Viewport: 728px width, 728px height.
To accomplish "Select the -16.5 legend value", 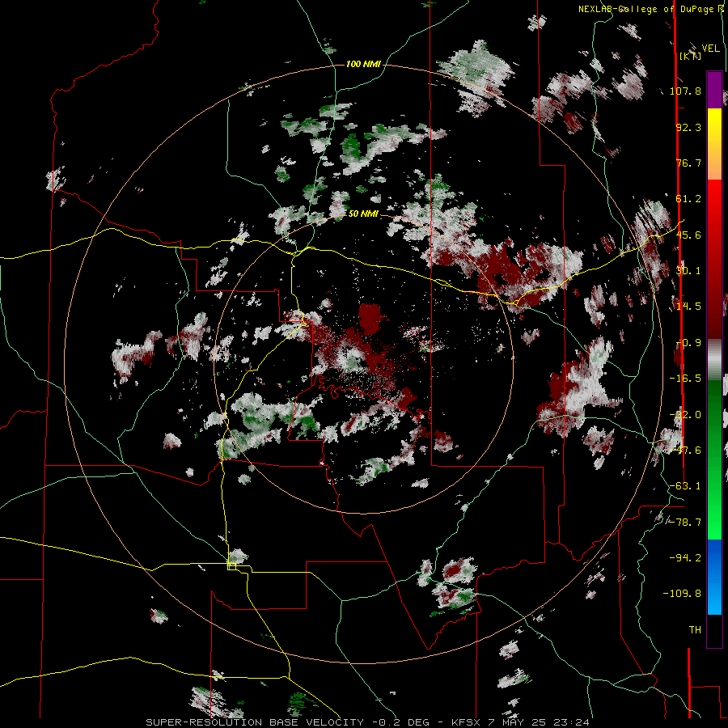I will pos(685,379).
